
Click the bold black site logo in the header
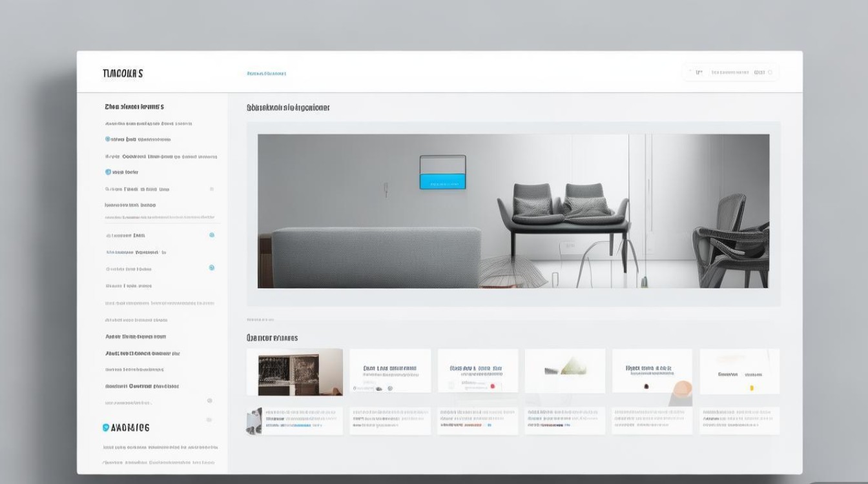click(123, 74)
